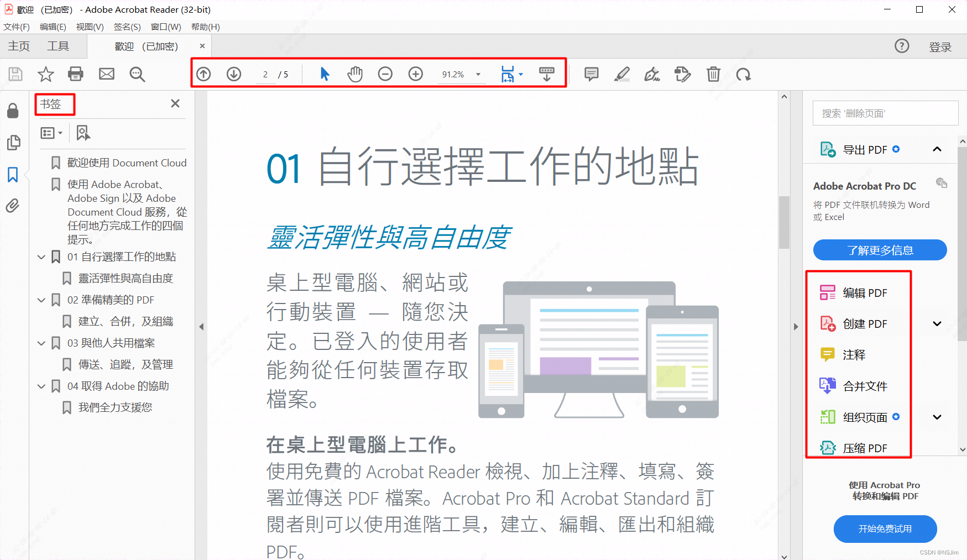Image resolution: width=967 pixels, height=560 pixels.
Task: Zoom in with the plus icon
Action: (x=416, y=74)
